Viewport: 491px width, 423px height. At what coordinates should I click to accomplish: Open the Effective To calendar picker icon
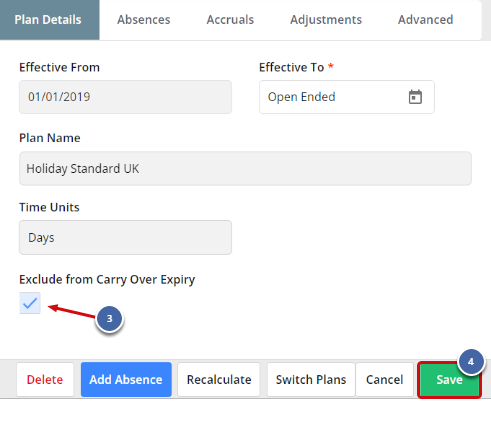[415, 97]
